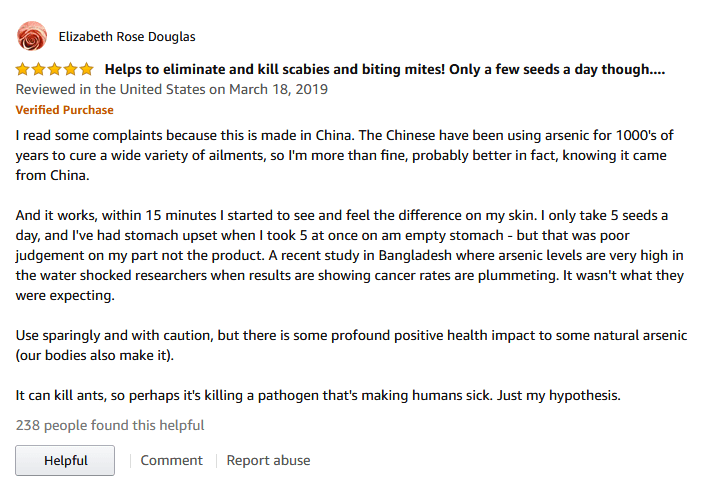Click the review date March 18, 2019
The image size is (719, 493).
pos(278,89)
